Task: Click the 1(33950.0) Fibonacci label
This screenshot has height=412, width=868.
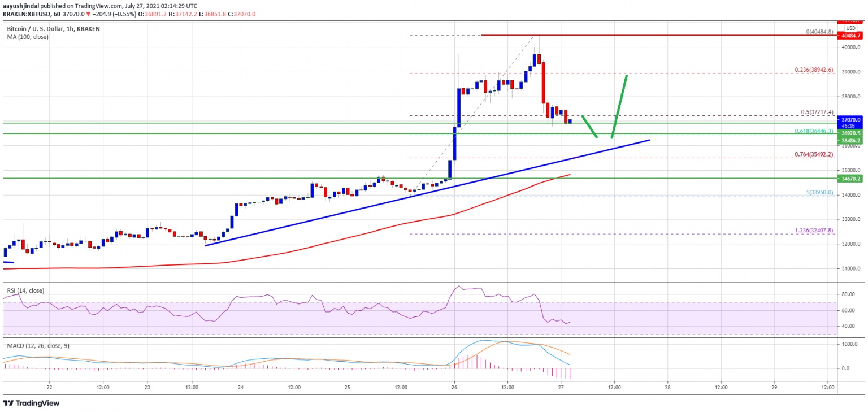Action: pyautogui.click(x=821, y=193)
